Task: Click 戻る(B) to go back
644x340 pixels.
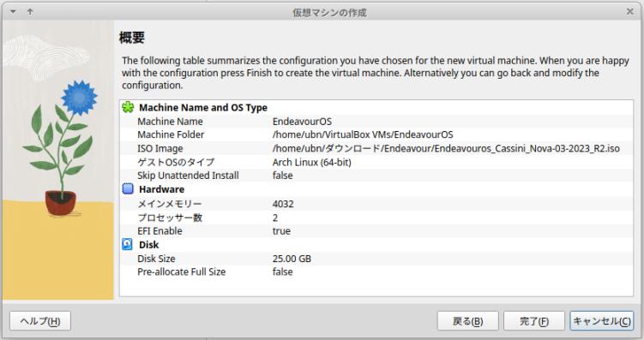Action: point(468,321)
